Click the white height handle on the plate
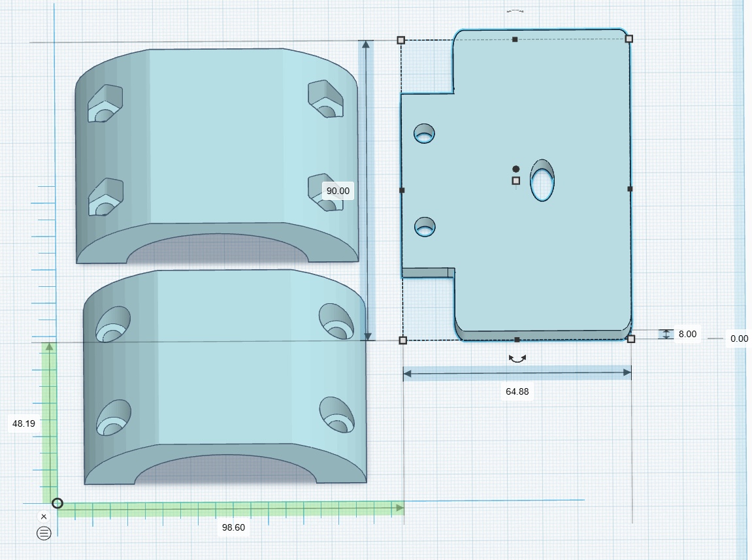 [516, 181]
